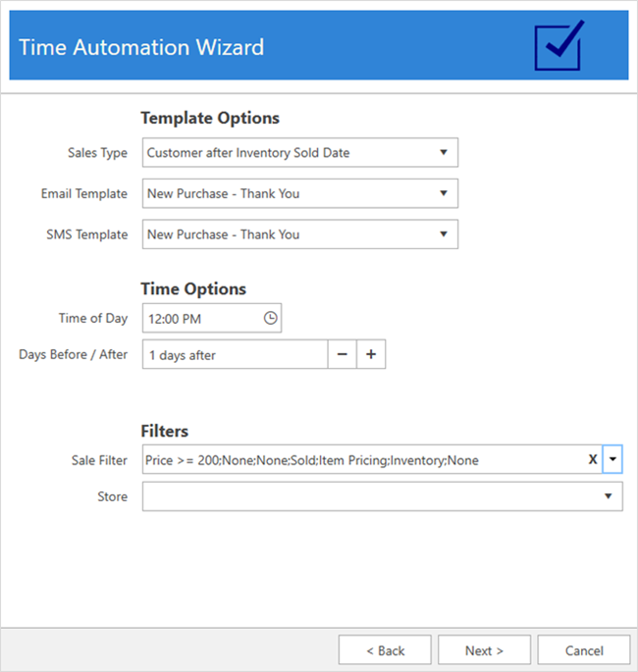638x672 pixels.
Task: Decrease days with the minus button
Action: tap(342, 354)
